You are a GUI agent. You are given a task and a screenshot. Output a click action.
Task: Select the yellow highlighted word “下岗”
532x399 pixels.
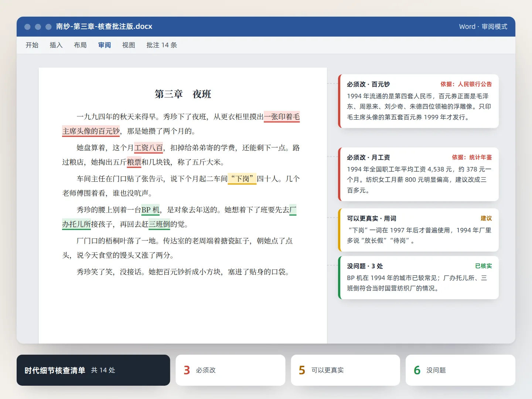(242, 179)
